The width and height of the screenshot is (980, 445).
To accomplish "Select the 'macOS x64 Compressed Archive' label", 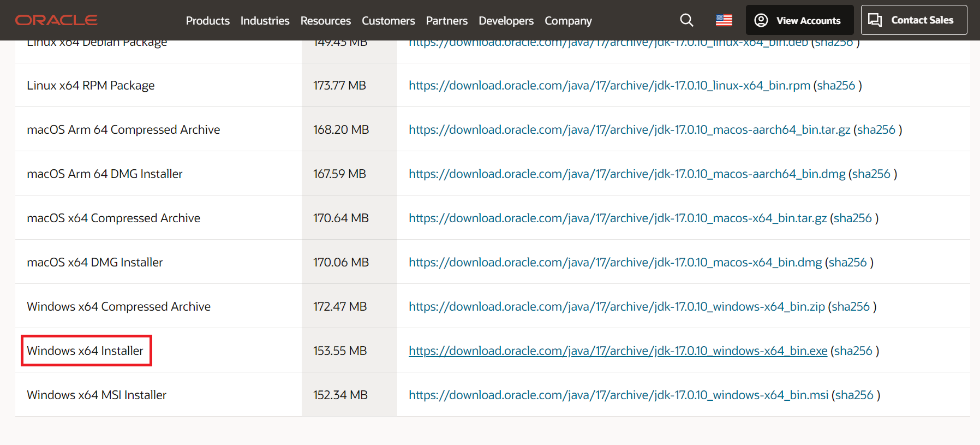I will pos(113,218).
